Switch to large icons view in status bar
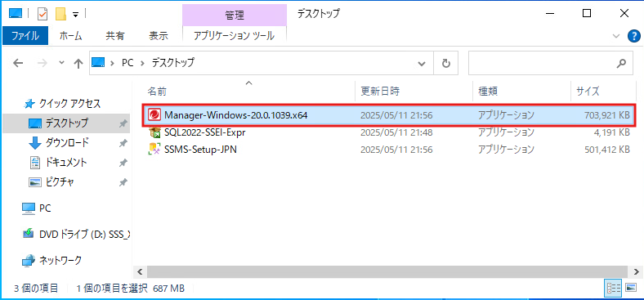This screenshot has height=300, width=644. click(x=630, y=289)
